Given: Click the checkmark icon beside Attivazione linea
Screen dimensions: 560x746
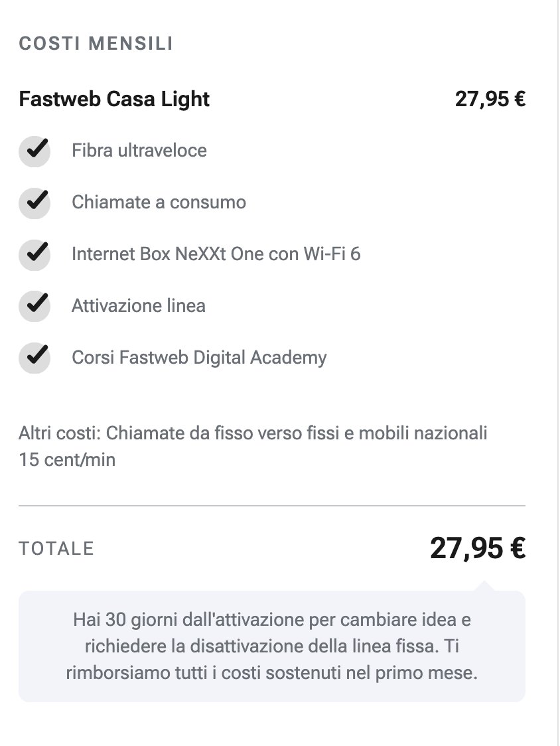Looking at the screenshot, I should (x=35, y=305).
